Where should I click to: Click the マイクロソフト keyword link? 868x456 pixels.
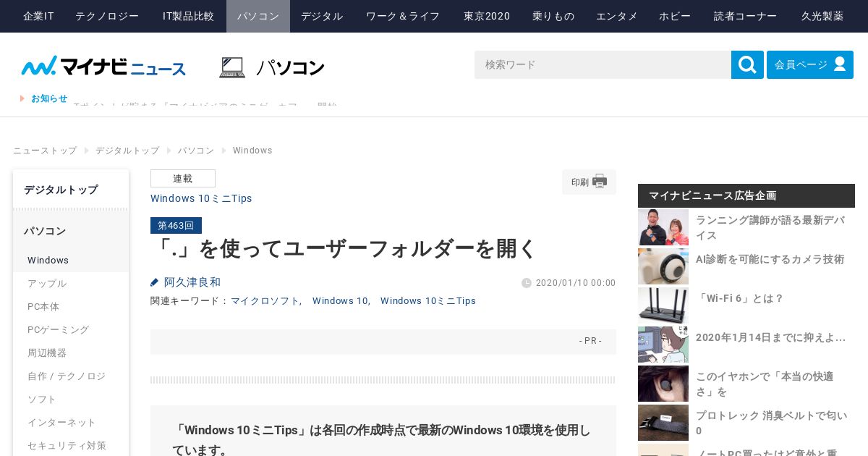coord(265,301)
